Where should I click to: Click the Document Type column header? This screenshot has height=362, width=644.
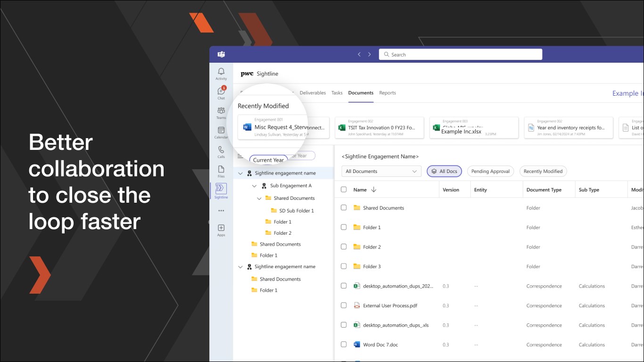point(544,190)
